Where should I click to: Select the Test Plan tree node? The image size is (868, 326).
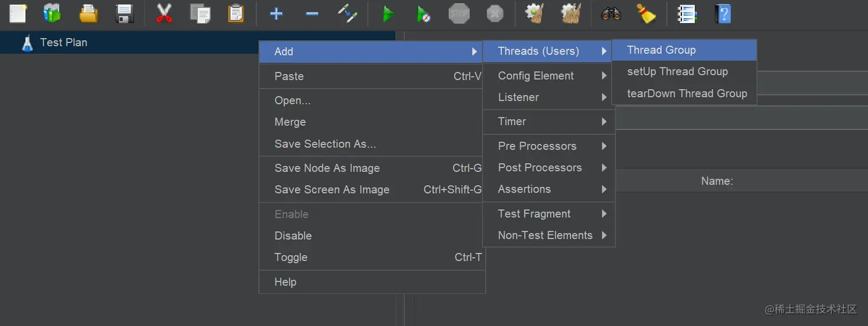(x=63, y=43)
